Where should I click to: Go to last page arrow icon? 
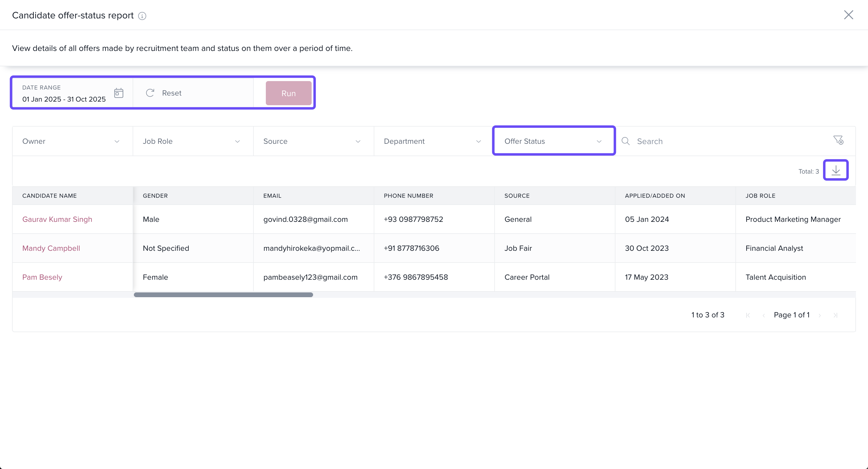tap(835, 315)
